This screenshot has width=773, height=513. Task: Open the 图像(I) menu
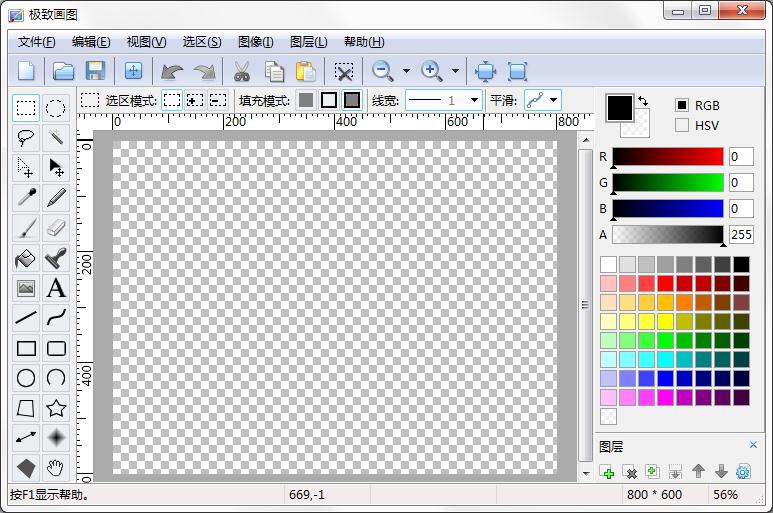pos(256,42)
